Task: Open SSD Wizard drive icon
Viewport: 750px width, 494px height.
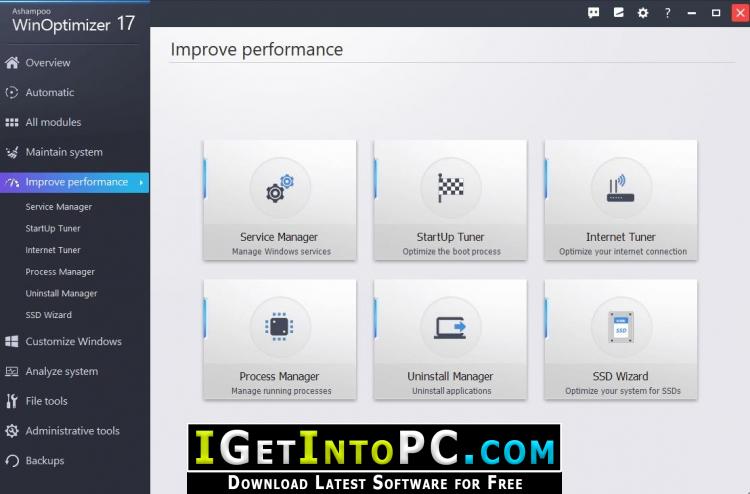Action: coord(621,327)
